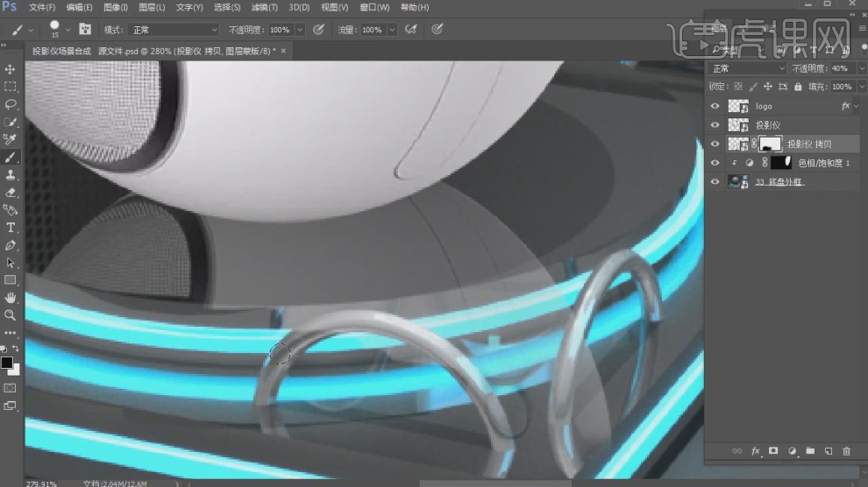Change the screen mode
Viewport: 868px width, 487px height.
click(10, 406)
